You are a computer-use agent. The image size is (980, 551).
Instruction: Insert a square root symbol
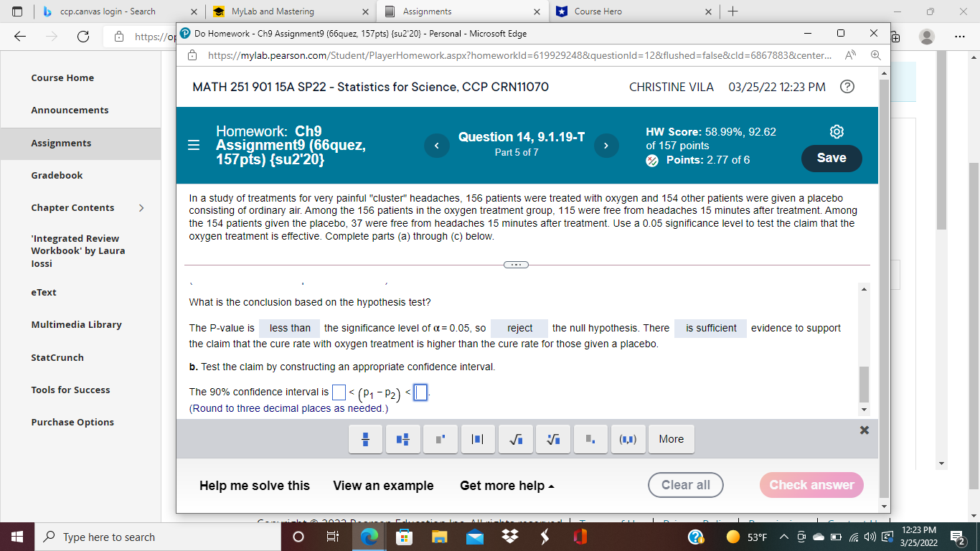515,439
